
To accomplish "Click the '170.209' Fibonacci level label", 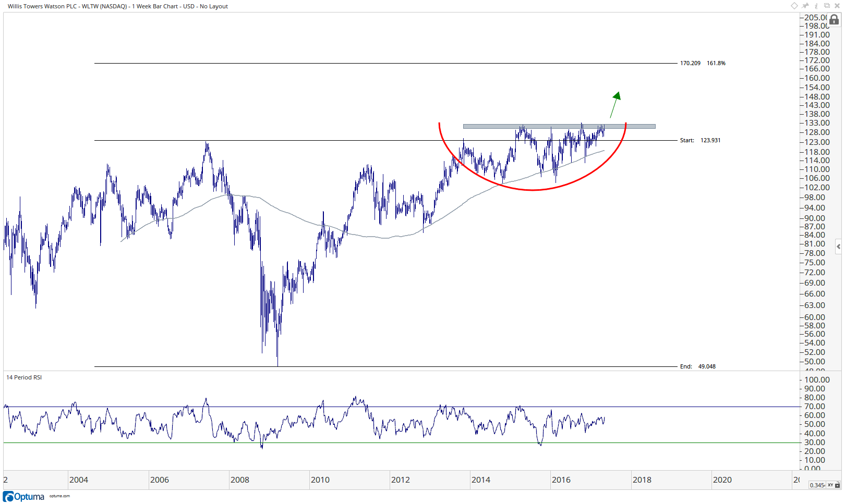I will [690, 63].
